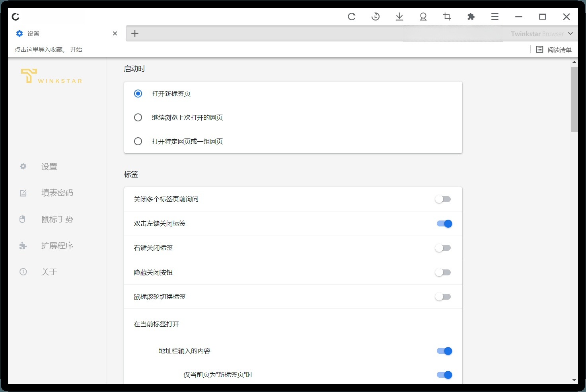Screen dimensions: 586x392
Task: Click the scrollbar up arrow
Action: click(x=574, y=62)
